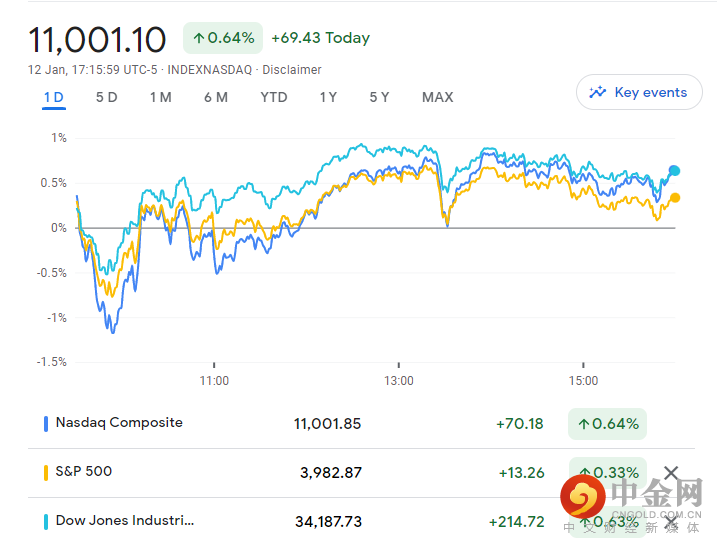Show the 6 M chart range
Screen dimensions: 717x546
click(215, 97)
